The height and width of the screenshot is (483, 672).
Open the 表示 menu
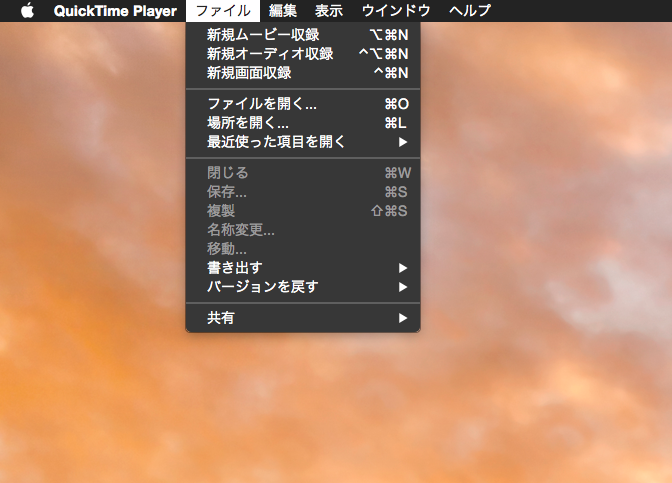[x=329, y=10]
